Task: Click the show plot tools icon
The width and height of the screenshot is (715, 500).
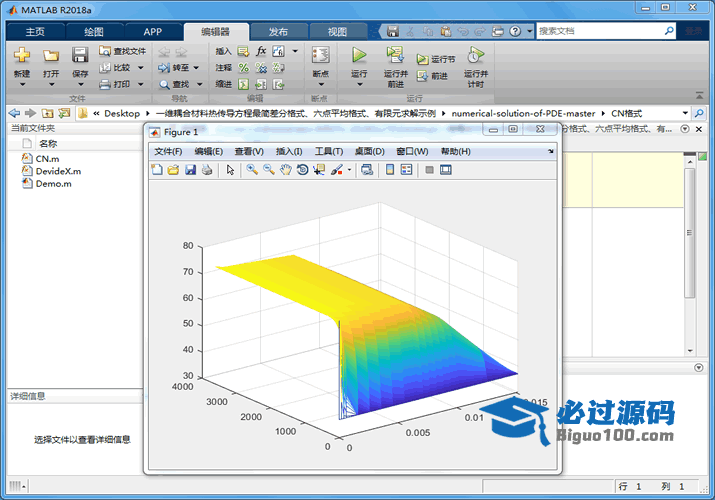Action: click(x=446, y=170)
